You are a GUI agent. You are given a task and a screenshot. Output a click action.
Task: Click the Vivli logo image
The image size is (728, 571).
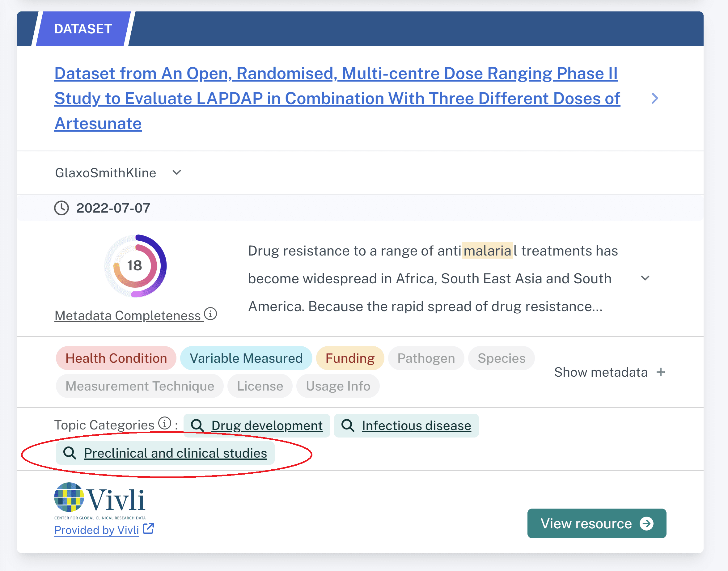coord(100,501)
